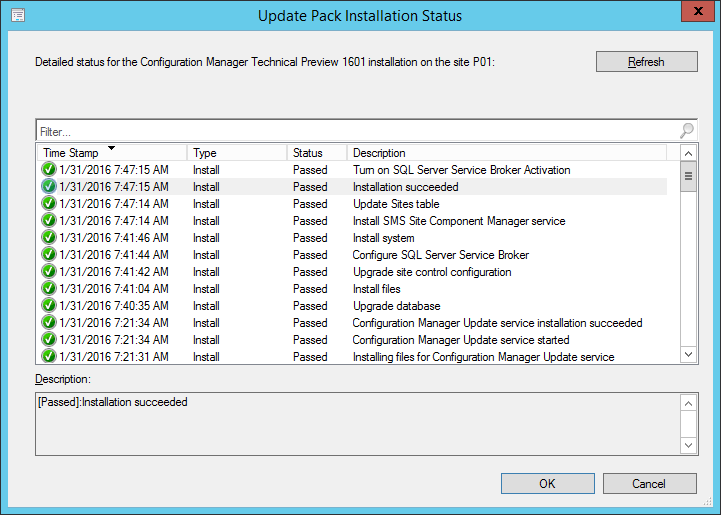
Task: Click timestamp 1/31/2016 7:41:44 AM
Action: [x=114, y=255]
